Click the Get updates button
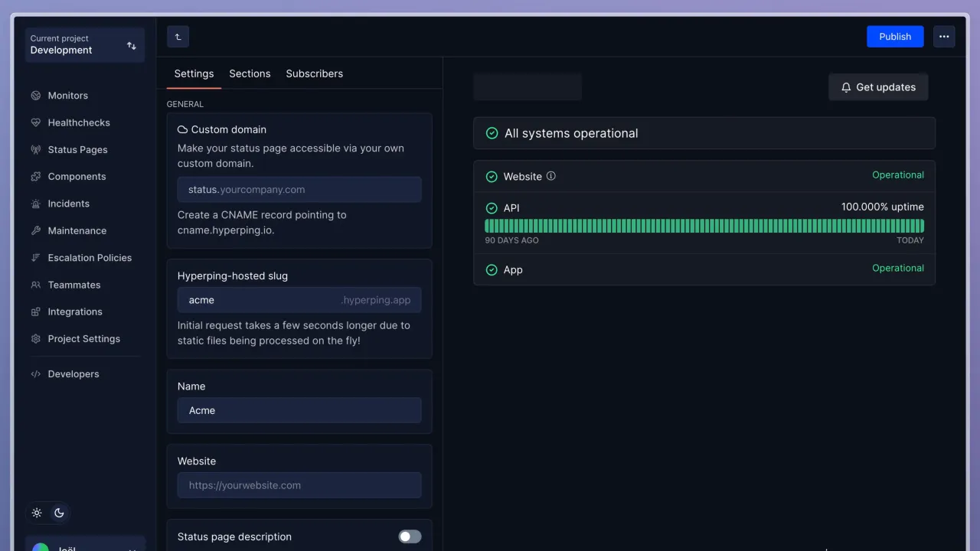This screenshot has height=551, width=980. [x=878, y=87]
